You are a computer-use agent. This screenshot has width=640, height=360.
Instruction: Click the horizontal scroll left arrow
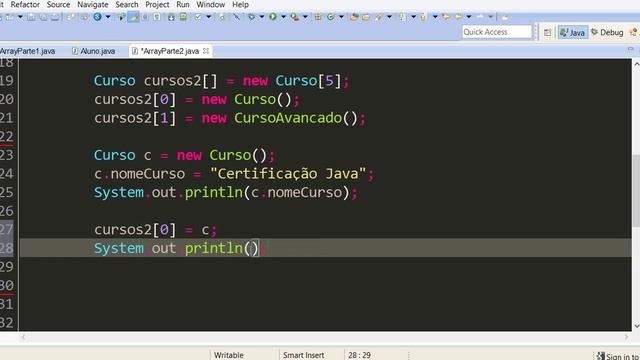23,337
